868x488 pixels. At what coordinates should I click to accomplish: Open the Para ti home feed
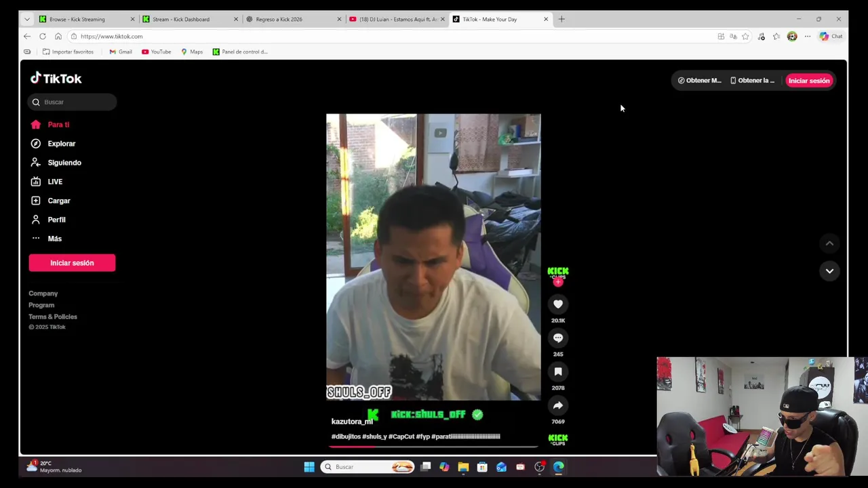pos(58,125)
